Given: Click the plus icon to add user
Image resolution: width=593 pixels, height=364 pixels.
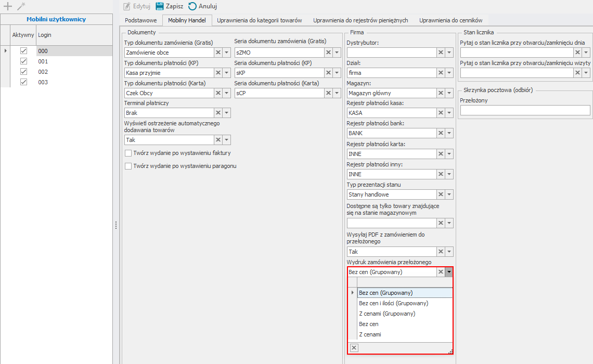Looking at the screenshot, I should point(8,6).
